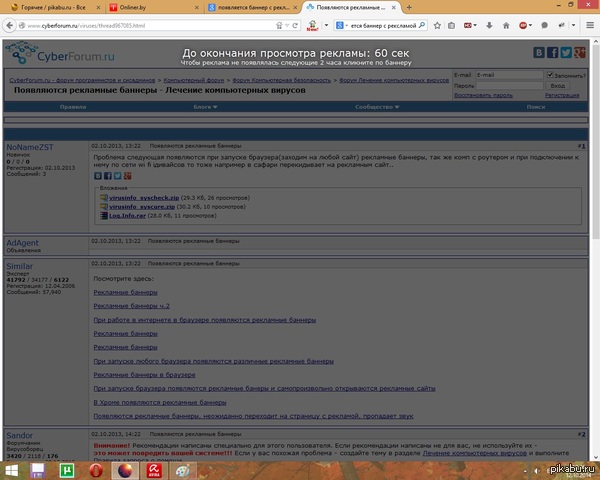
Task: Click the browser back arrow button
Action: [x=9, y=23]
